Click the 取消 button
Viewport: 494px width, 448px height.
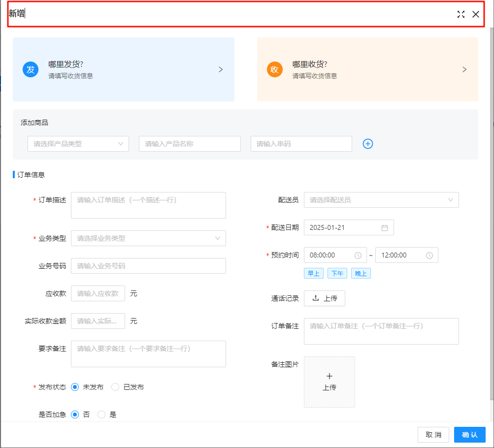433,435
